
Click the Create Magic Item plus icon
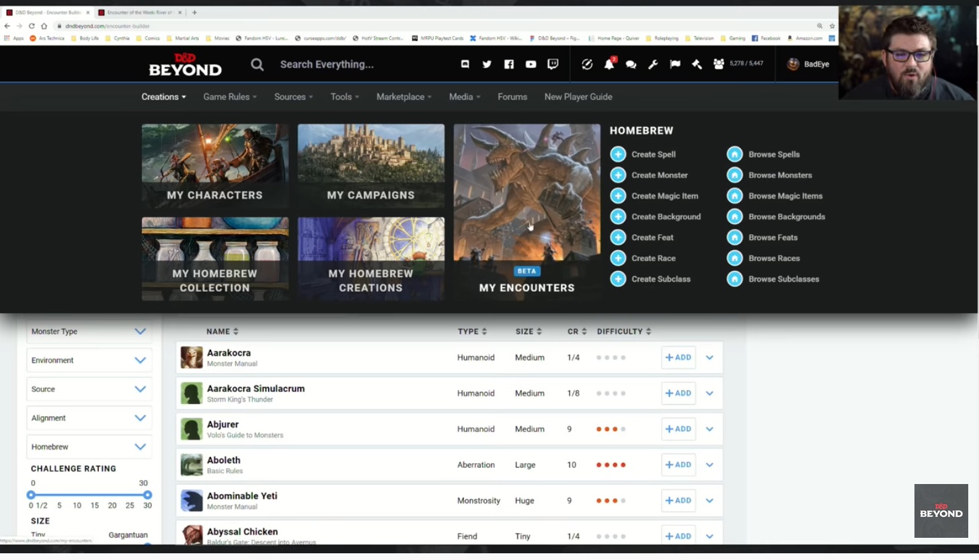pos(618,196)
